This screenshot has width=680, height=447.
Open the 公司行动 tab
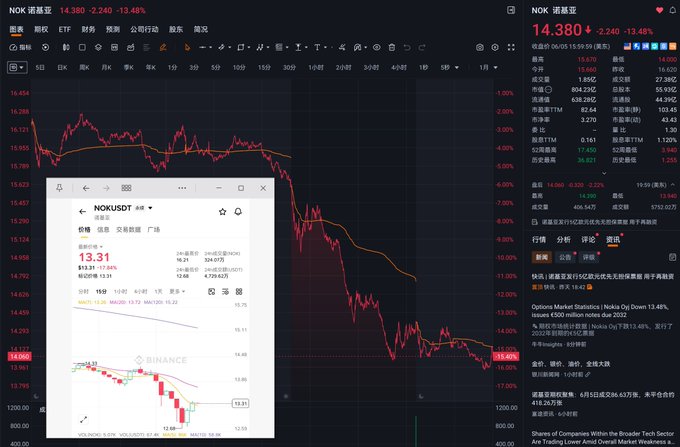(x=144, y=29)
